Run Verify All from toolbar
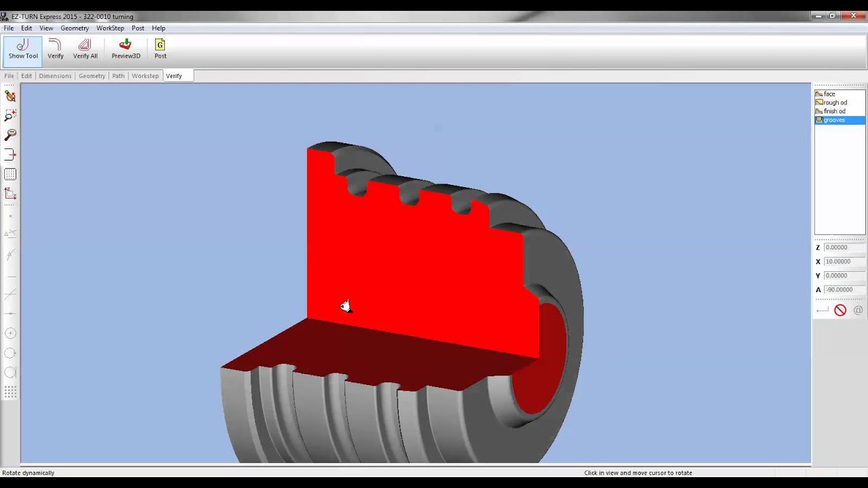868x488 pixels. click(85, 49)
